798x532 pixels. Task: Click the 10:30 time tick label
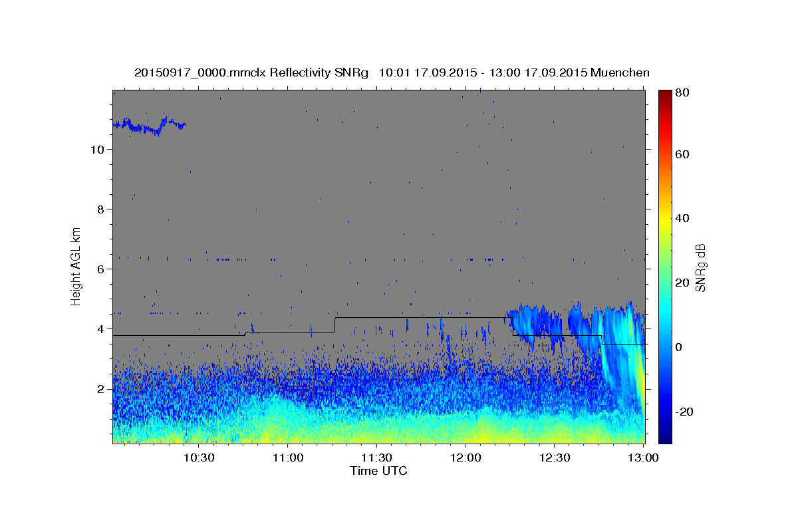199,458
